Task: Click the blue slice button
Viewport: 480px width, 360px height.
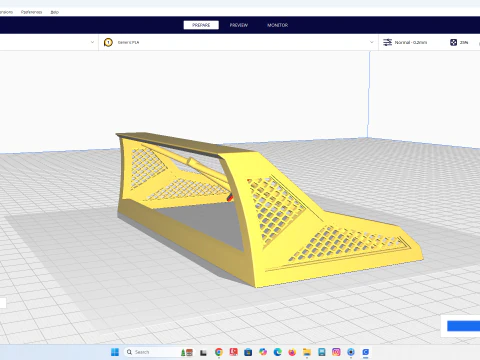Action: click(x=464, y=326)
